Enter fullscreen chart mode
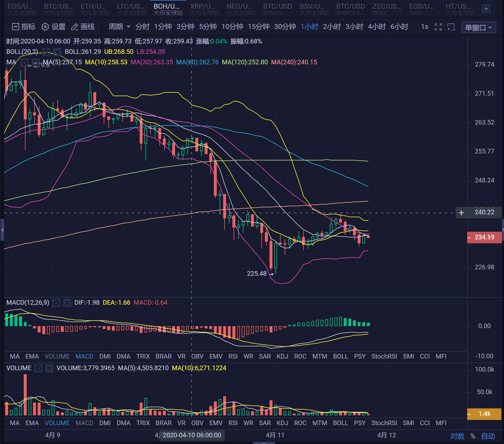Screen dimensions: 504x444 (x=438, y=27)
